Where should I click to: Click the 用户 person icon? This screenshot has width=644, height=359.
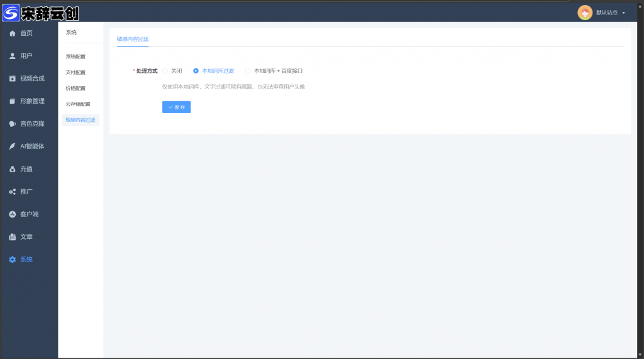click(x=13, y=56)
